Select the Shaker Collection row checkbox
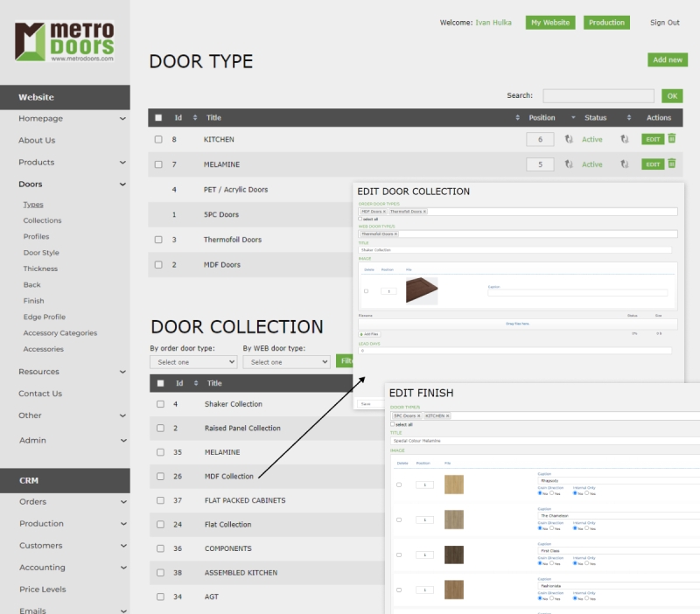 tap(160, 404)
